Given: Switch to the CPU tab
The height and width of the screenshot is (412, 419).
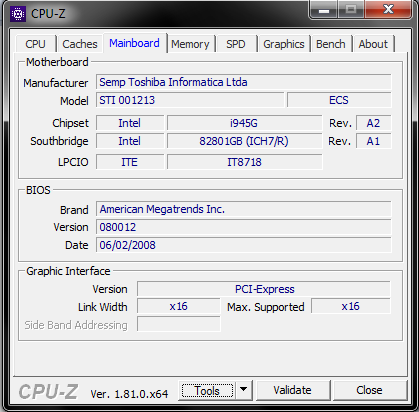Looking at the screenshot, I should [35, 44].
